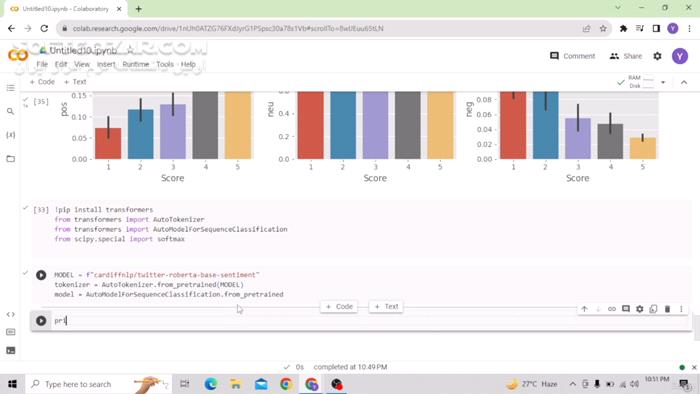Move the cell up with arrow icon
The image size is (700, 394).
point(584,309)
